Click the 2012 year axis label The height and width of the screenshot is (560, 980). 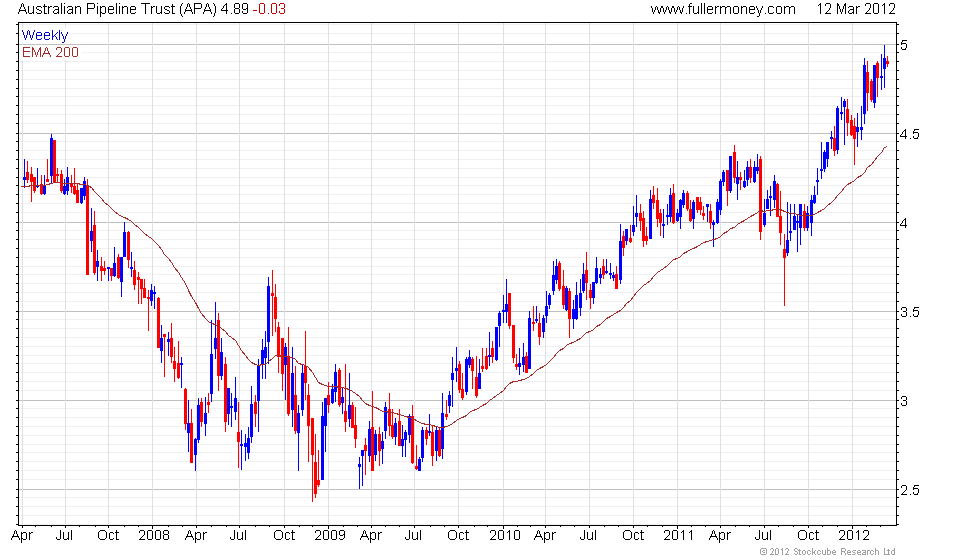(854, 536)
